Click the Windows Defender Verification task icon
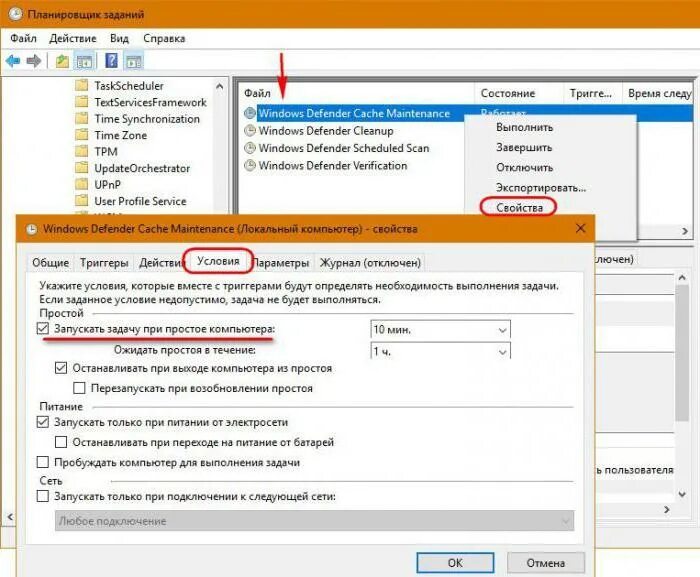700x577 pixels. (250, 165)
